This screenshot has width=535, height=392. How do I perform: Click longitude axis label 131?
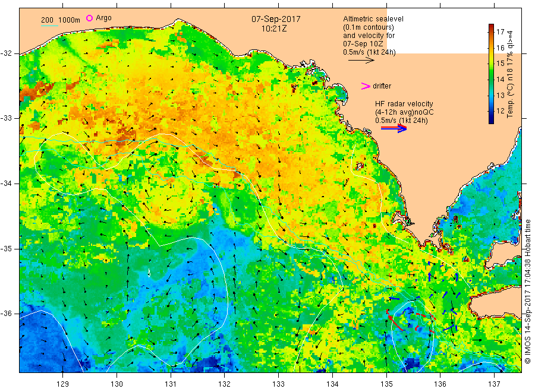pos(171,384)
